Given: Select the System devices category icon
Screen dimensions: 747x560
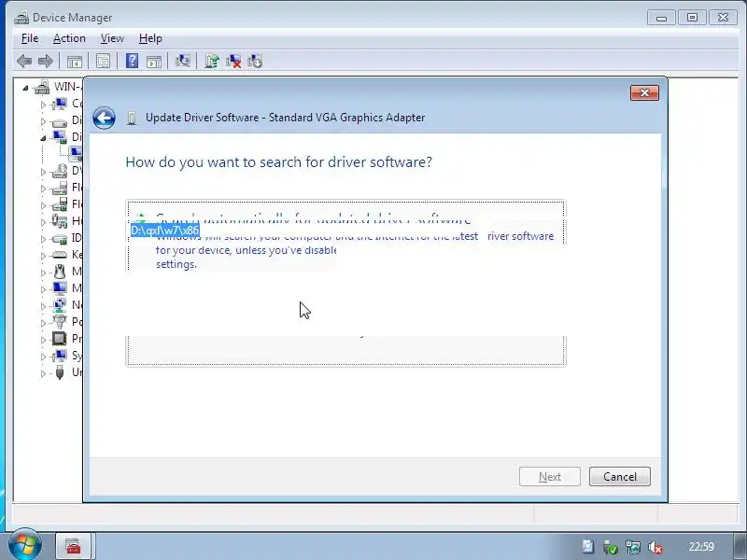Looking at the screenshot, I should [60, 356].
